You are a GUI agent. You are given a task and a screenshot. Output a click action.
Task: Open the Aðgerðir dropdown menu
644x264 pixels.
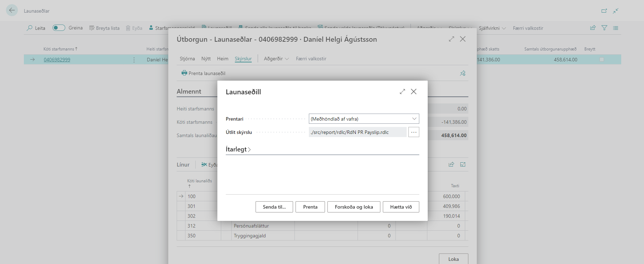coord(276,59)
